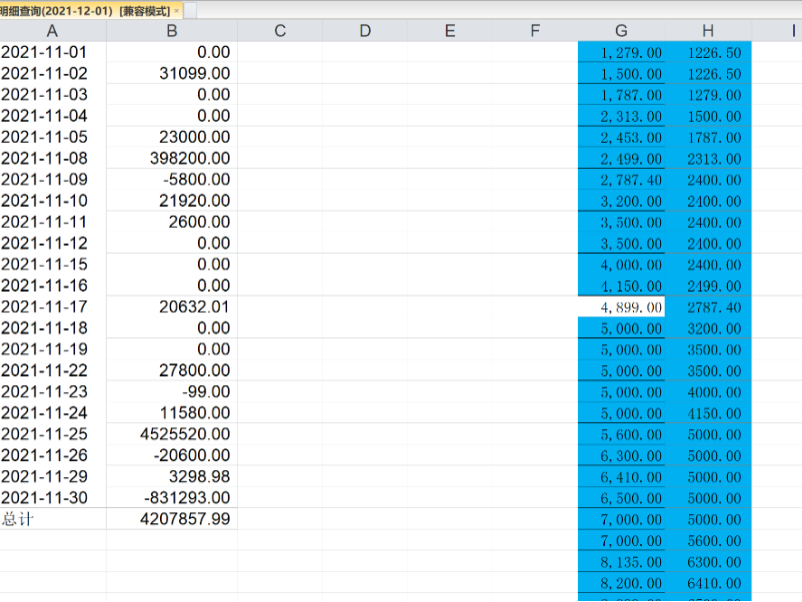Screen dimensions: 802x602
Task: Select column E header
Action: pyautogui.click(x=450, y=31)
